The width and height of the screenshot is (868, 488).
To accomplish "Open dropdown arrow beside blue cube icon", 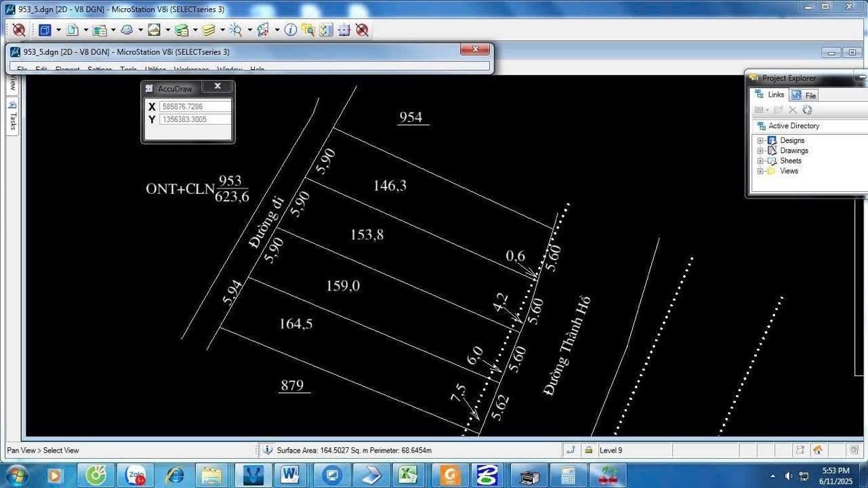I will pos(58,30).
